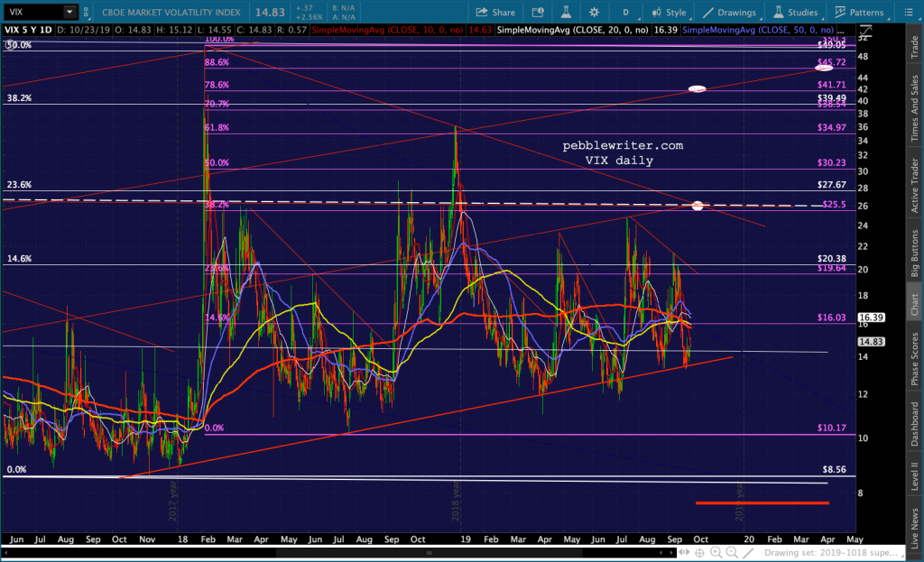Expand the VIX symbol dropdown arrow
Image resolution: width=924 pixels, height=562 pixels.
coord(69,13)
